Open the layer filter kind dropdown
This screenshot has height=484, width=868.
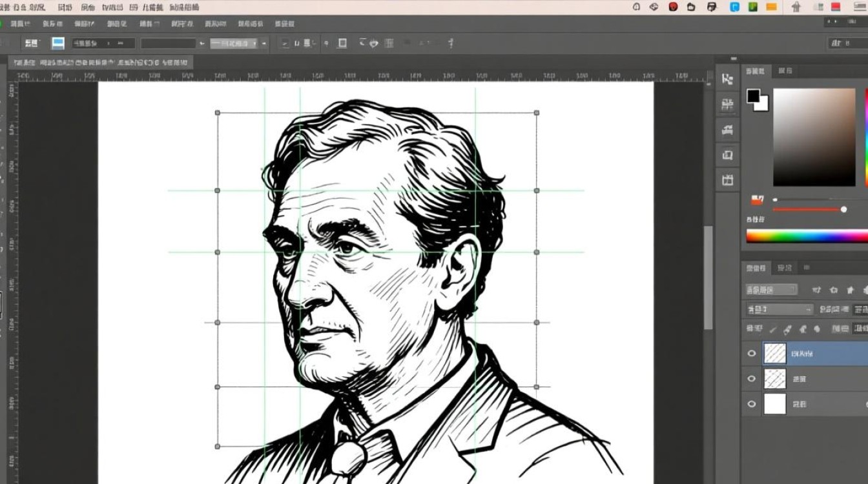(772, 290)
